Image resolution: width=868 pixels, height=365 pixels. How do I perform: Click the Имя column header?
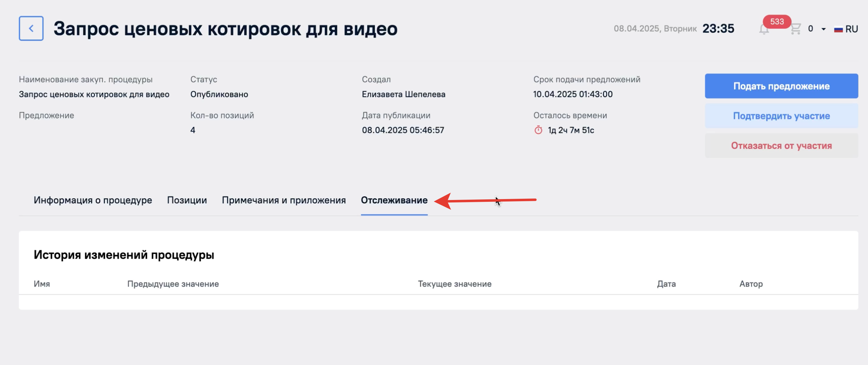pyautogui.click(x=42, y=284)
